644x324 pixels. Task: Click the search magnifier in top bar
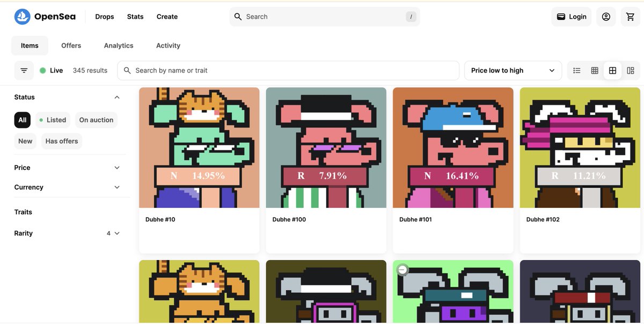coord(238,17)
